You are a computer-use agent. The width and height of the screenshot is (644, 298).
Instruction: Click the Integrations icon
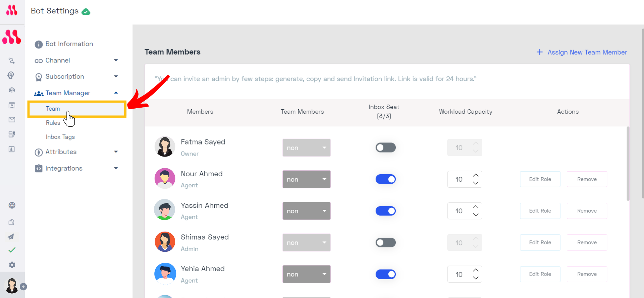coord(39,168)
